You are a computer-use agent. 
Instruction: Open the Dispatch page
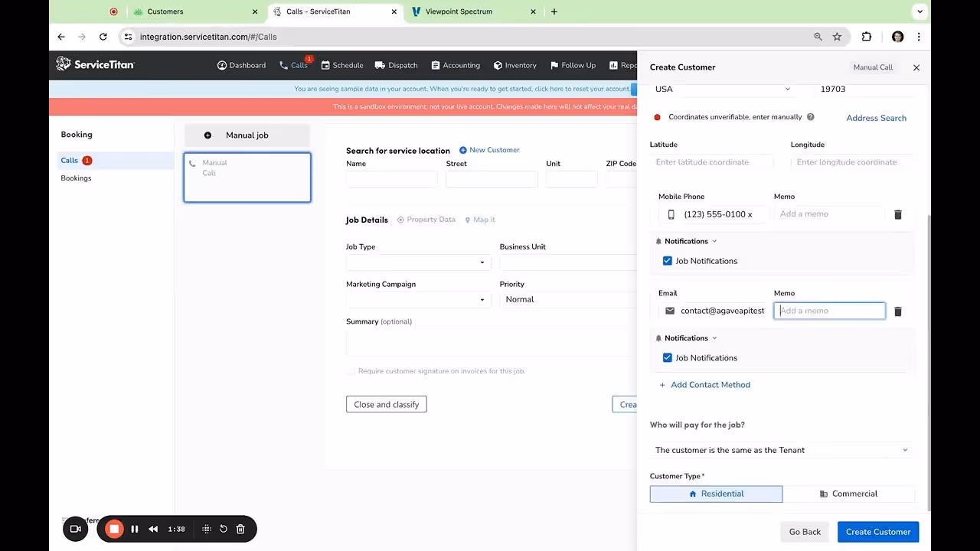click(x=397, y=65)
